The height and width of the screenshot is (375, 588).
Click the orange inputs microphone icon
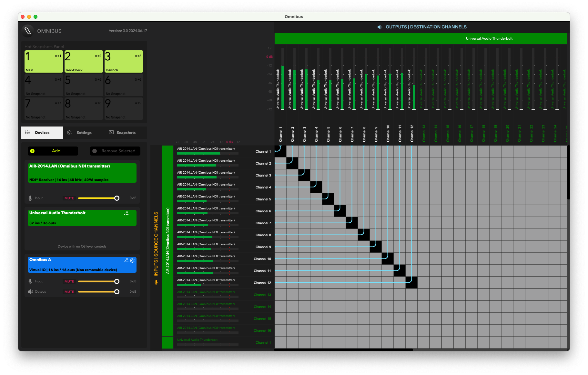click(156, 282)
